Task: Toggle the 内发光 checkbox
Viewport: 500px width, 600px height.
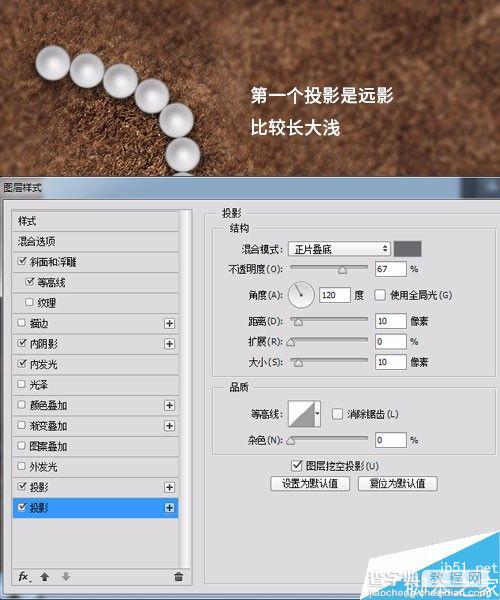Action: point(22,364)
